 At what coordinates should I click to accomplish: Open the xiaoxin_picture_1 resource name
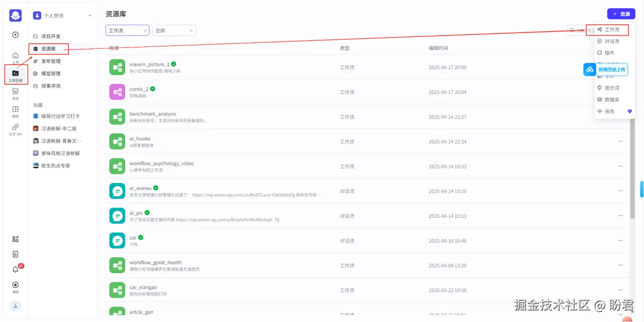click(x=150, y=64)
